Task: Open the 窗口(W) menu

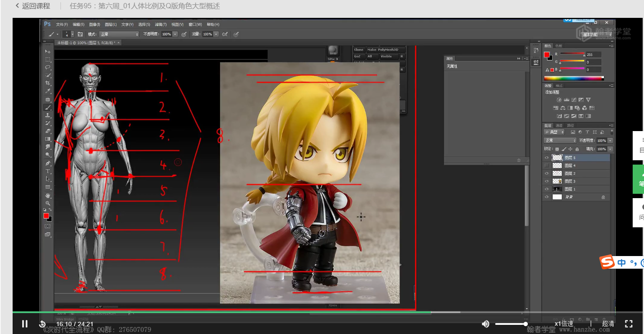Action: [195, 24]
